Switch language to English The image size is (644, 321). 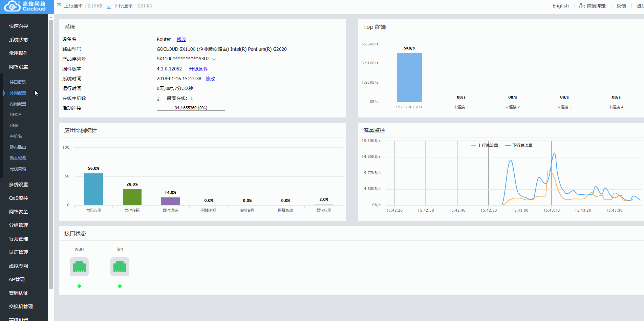pyautogui.click(x=561, y=6)
